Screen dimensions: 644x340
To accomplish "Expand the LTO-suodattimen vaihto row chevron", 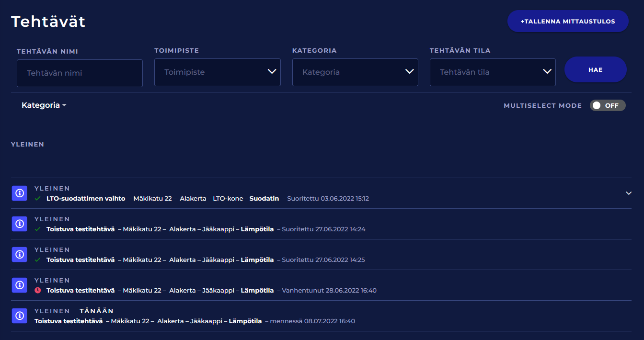I will pos(629,193).
